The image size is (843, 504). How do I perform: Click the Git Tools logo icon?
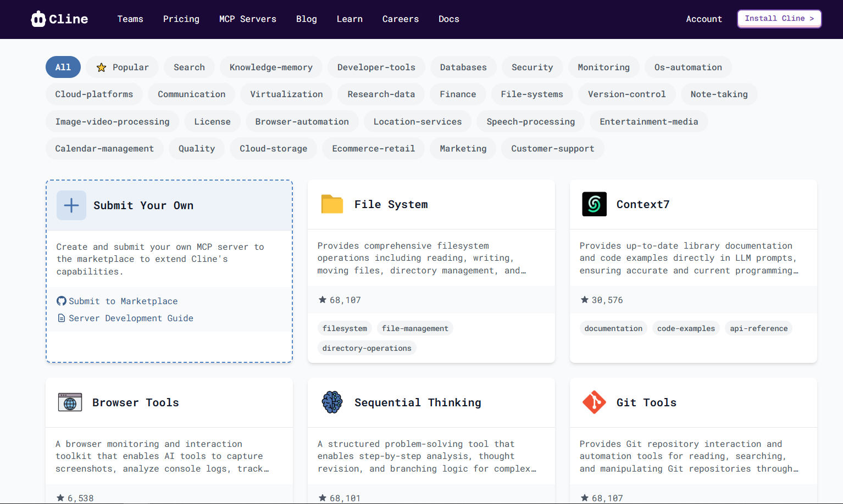pyautogui.click(x=594, y=402)
